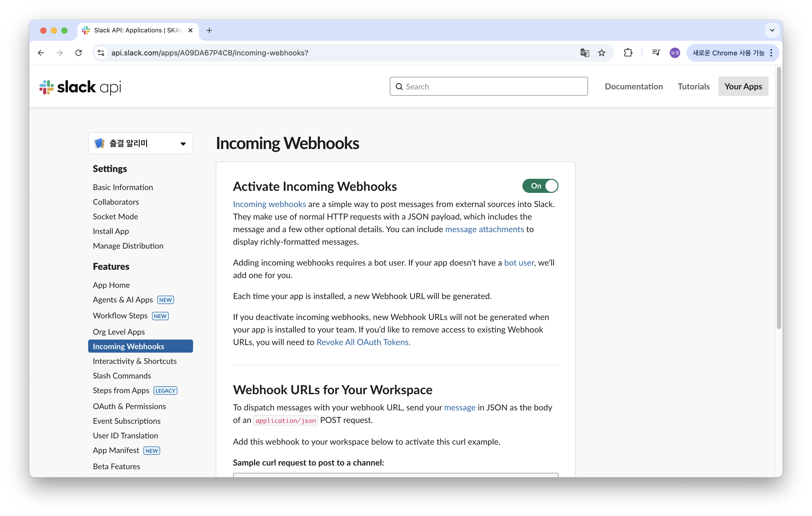Click the purple profile avatar icon

point(675,53)
